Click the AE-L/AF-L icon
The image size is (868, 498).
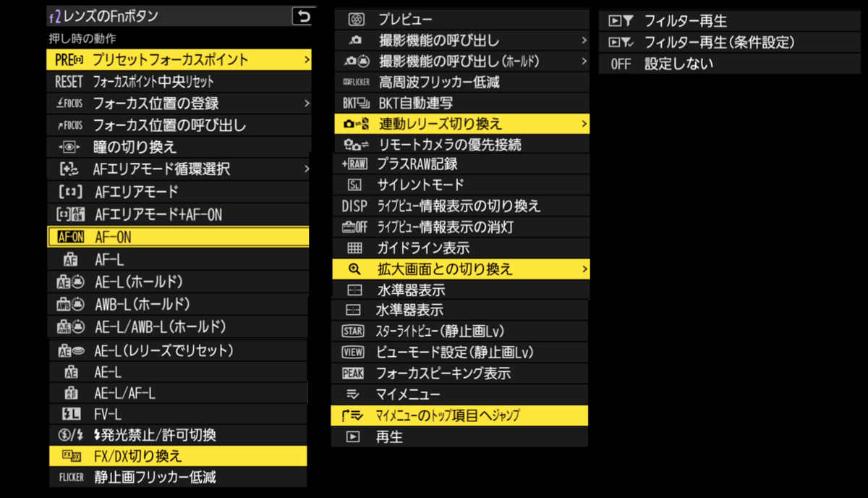click(71, 394)
